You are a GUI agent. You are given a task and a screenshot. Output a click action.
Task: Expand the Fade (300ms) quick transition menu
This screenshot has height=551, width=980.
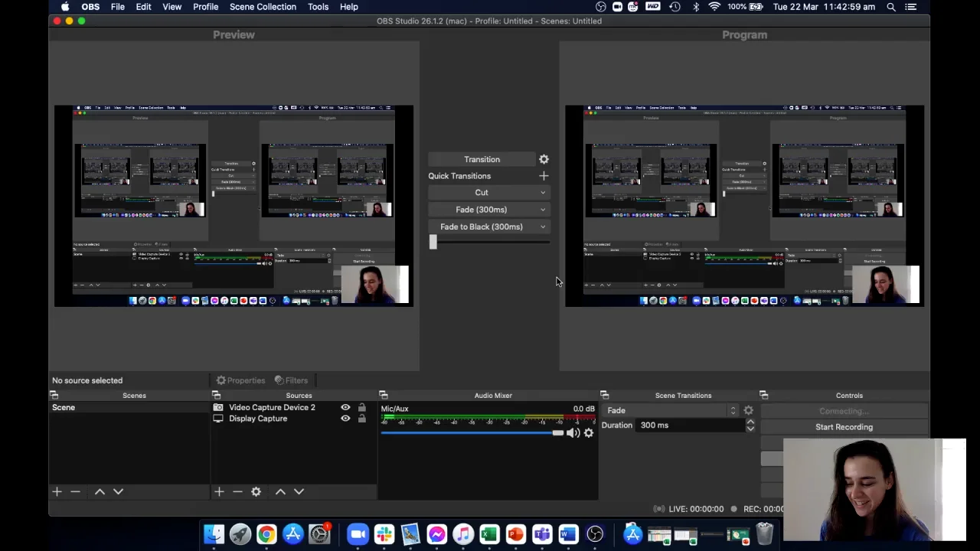coord(543,210)
